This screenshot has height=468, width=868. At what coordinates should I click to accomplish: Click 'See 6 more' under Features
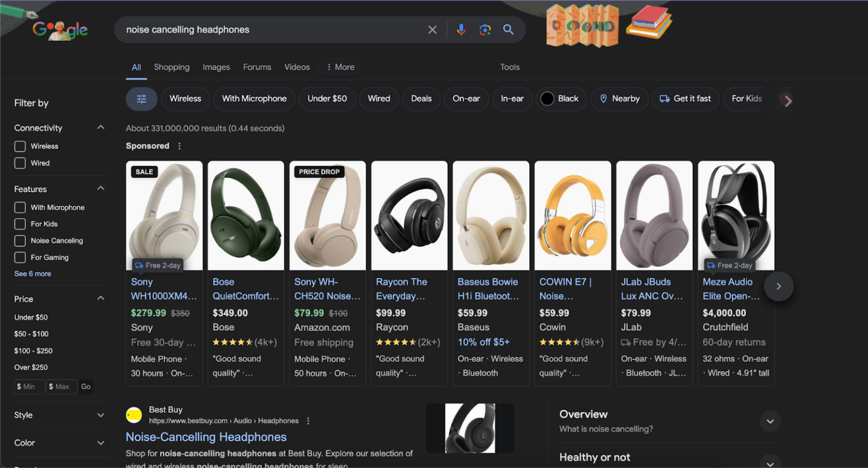pos(32,274)
